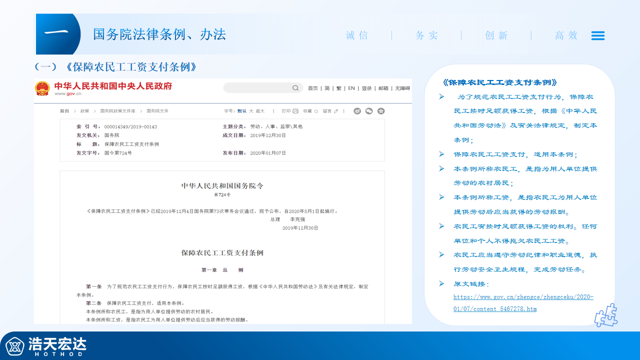
Task: Switch to simplified Chinese with 简
Action: pos(327,88)
